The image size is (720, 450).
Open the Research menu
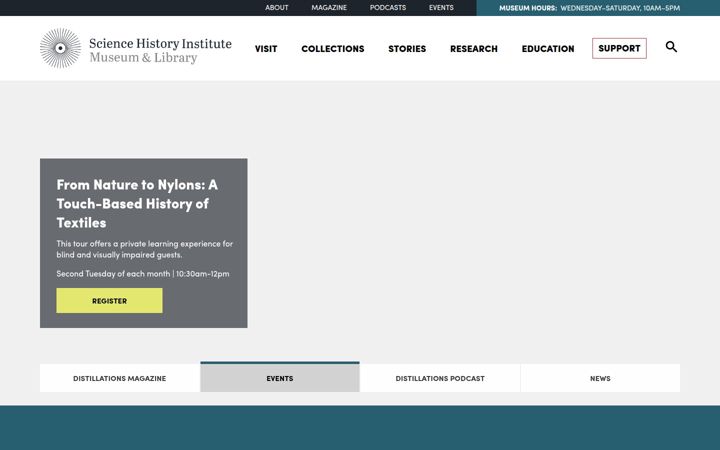pos(473,49)
